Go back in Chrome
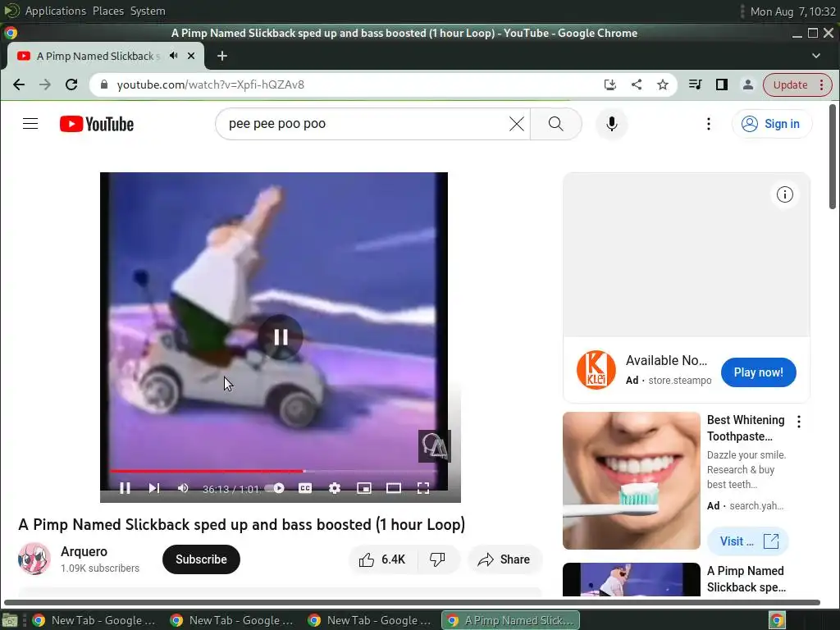This screenshot has width=840, height=630. click(19, 84)
